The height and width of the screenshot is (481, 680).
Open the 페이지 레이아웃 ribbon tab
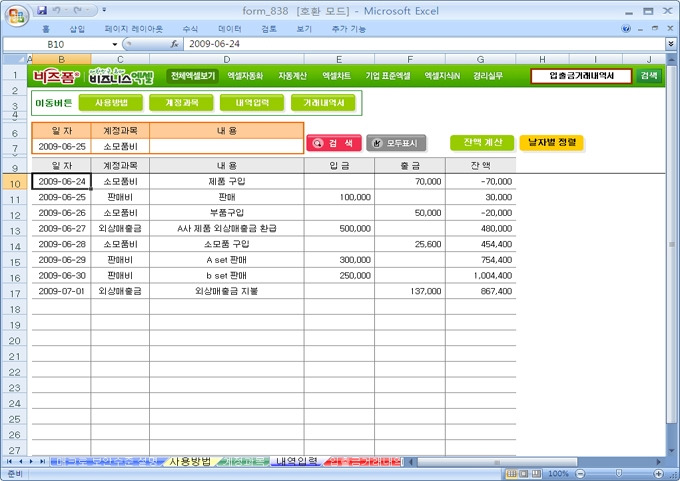[x=134, y=29]
